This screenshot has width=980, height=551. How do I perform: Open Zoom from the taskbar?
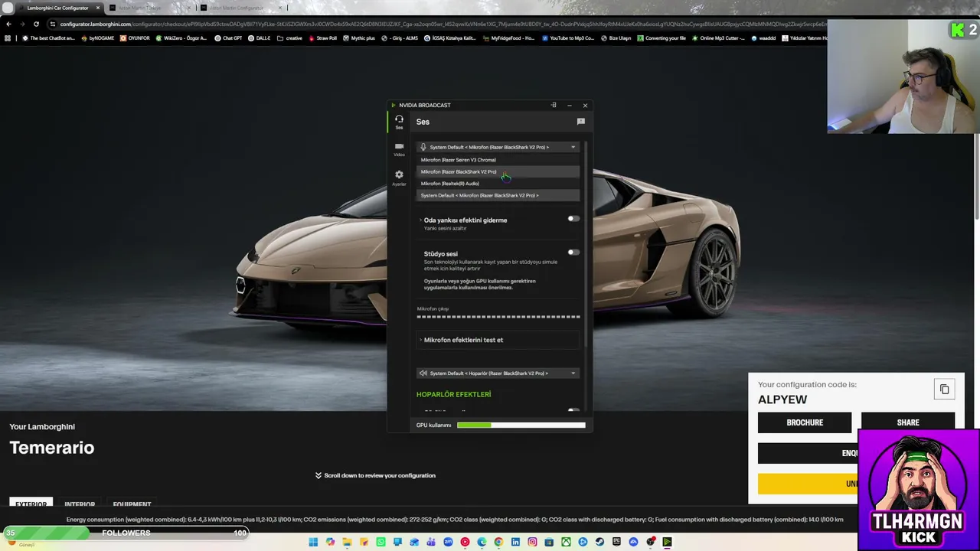click(448, 542)
